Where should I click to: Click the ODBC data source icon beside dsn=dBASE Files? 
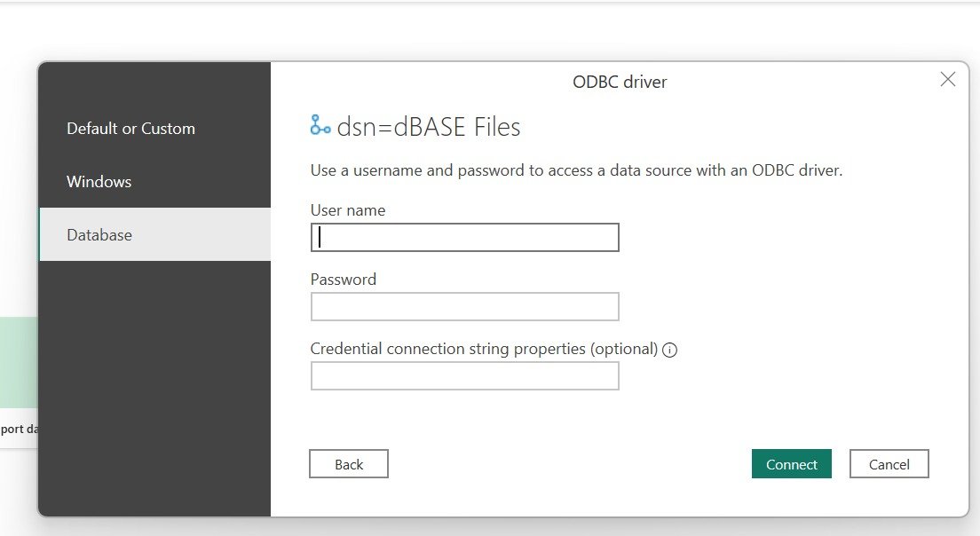(x=320, y=125)
